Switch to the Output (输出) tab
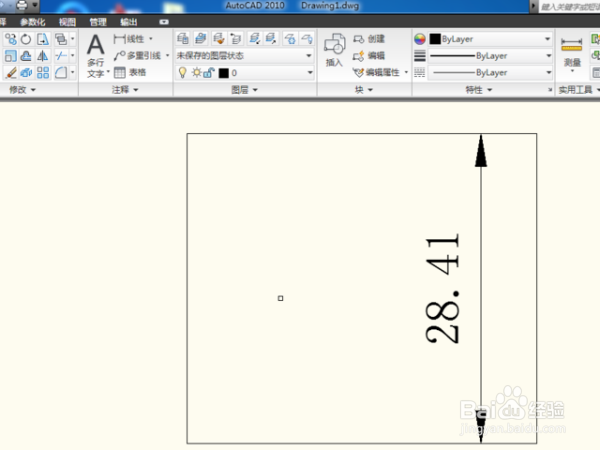The height and width of the screenshot is (450, 600). (129, 22)
